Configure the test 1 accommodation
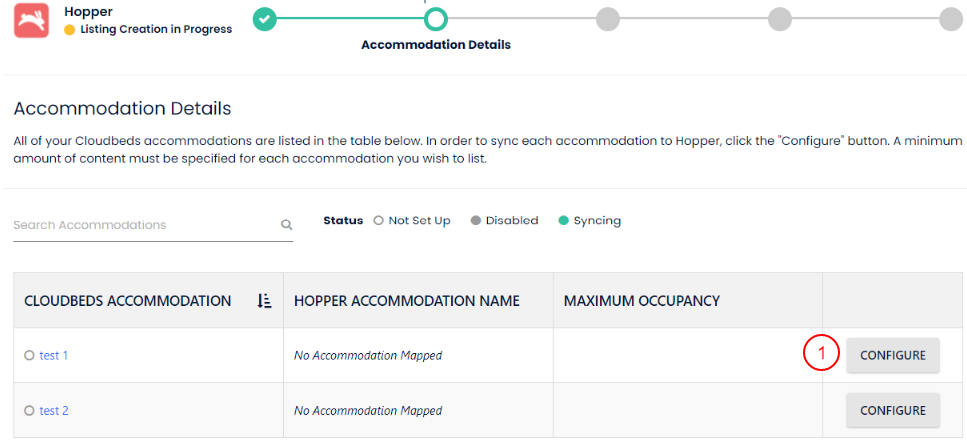Viewport: 967px width, 443px height. pyautogui.click(x=892, y=355)
